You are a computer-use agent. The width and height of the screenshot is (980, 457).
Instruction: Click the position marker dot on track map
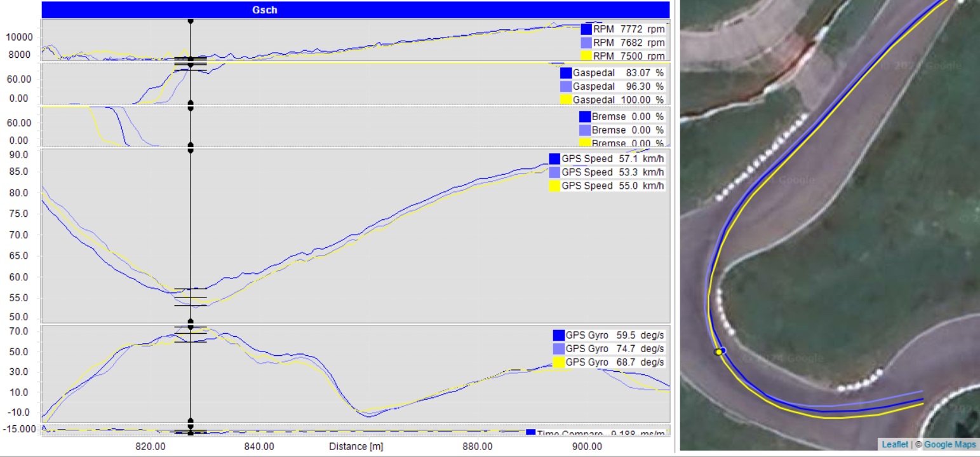coord(720,351)
